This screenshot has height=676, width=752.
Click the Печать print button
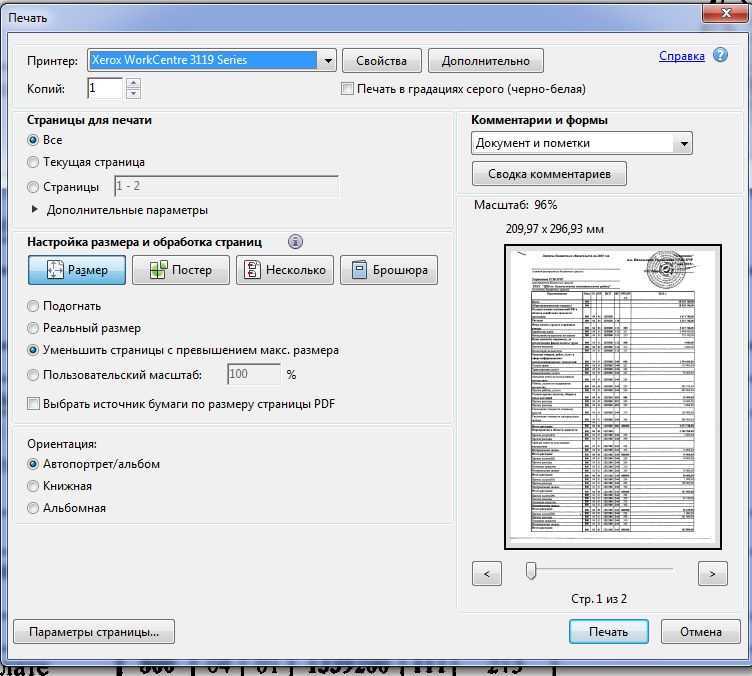609,632
